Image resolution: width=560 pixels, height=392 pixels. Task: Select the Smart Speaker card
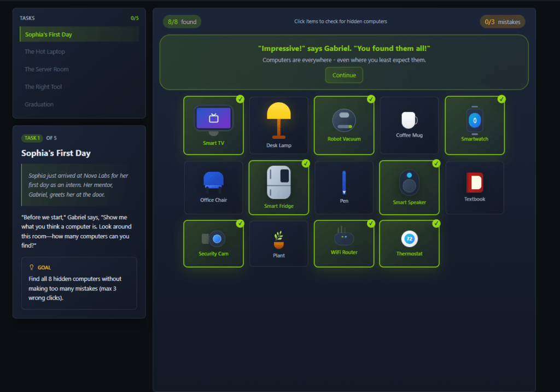pyautogui.click(x=409, y=188)
